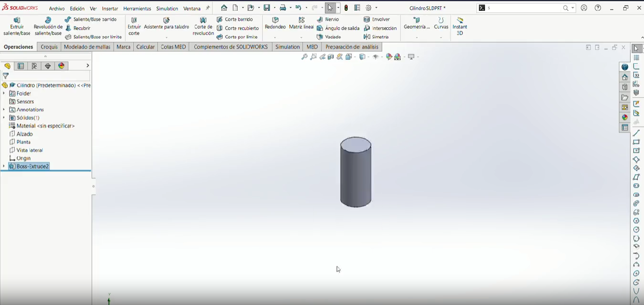Click the Nervio rib tool
Viewport: 644px width, 305px height.
click(x=328, y=20)
